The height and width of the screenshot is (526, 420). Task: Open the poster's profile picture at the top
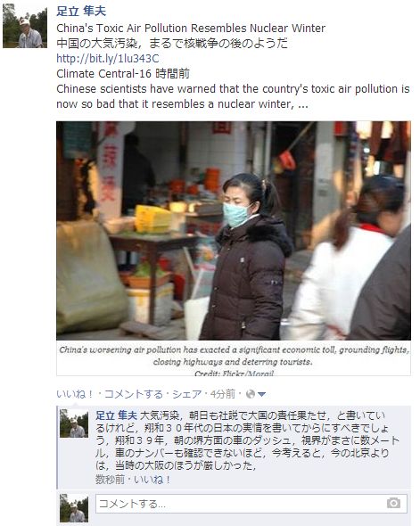coord(25,26)
